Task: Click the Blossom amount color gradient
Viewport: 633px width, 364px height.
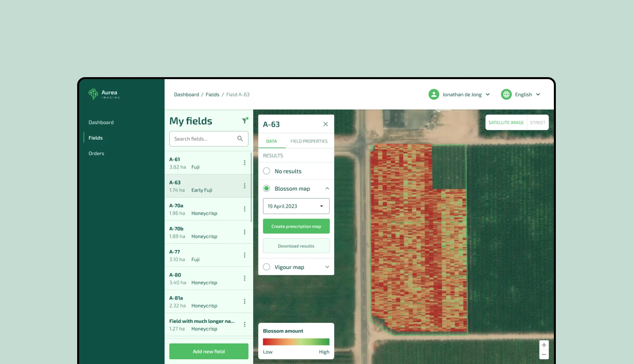Action: click(x=296, y=342)
